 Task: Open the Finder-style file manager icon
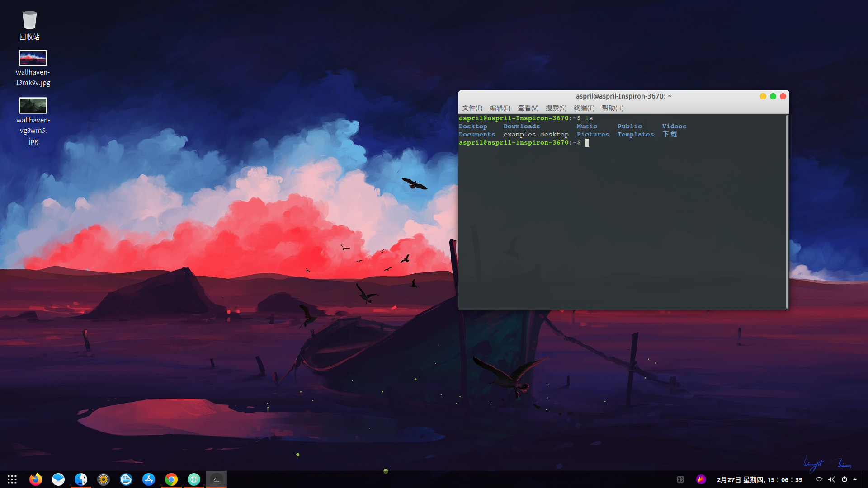coord(81,479)
